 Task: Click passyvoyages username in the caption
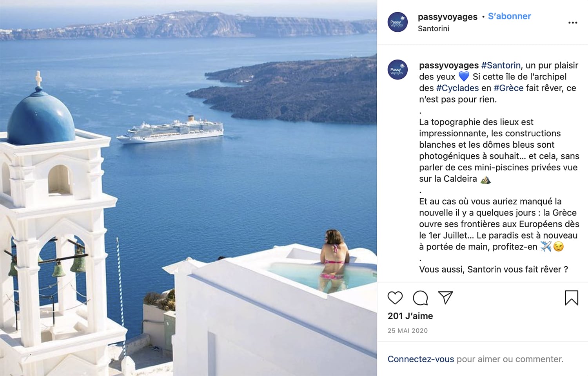pyautogui.click(x=449, y=65)
